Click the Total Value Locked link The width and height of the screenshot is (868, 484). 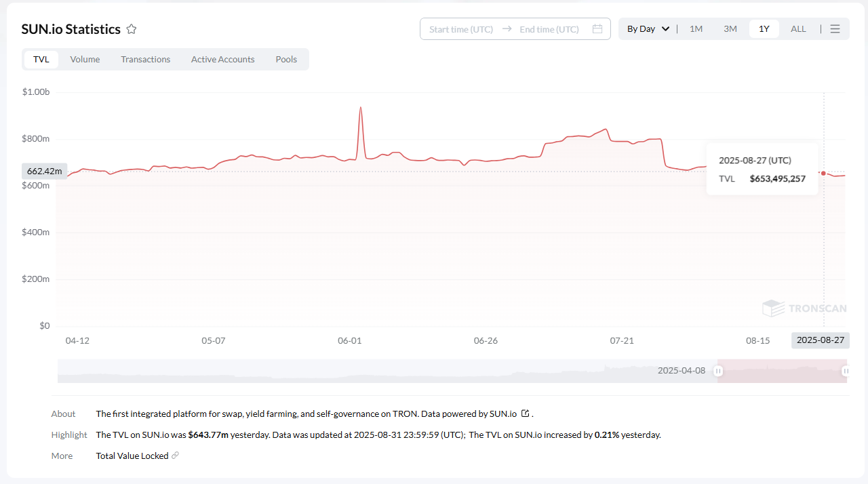click(132, 456)
